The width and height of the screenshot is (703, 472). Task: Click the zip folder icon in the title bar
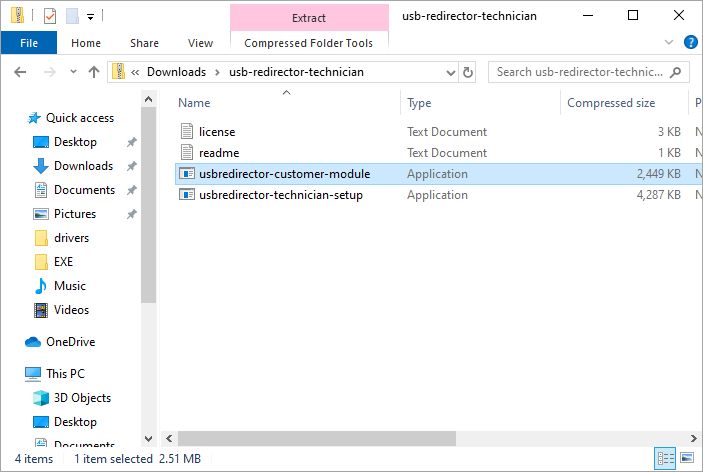pyautogui.click(x=17, y=16)
